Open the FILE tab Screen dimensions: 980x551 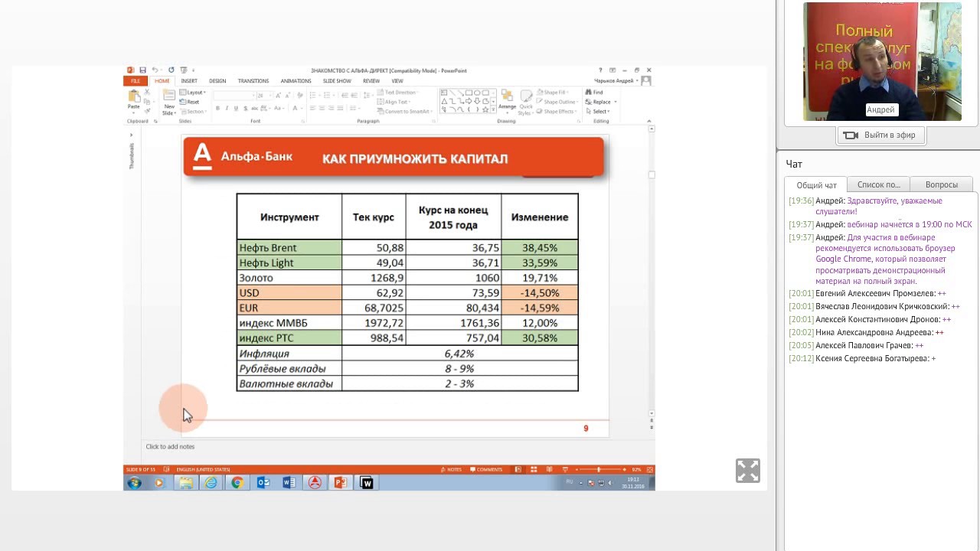click(x=136, y=80)
